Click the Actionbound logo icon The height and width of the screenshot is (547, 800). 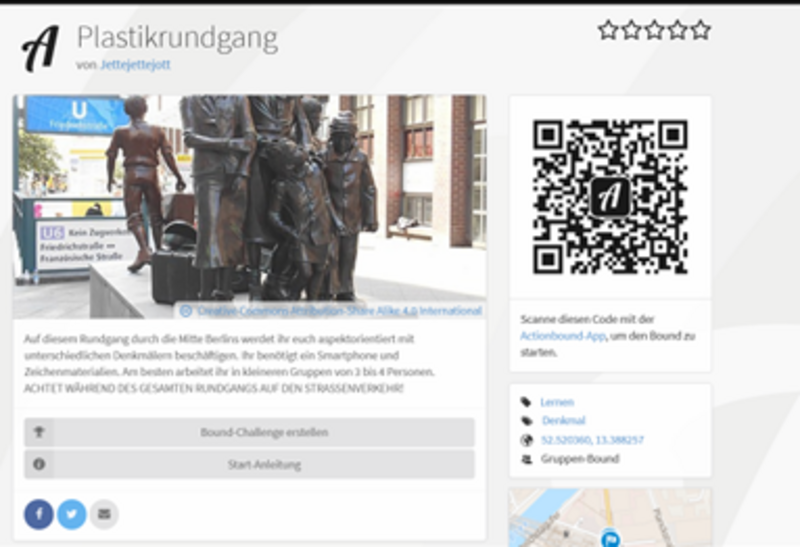click(x=41, y=47)
